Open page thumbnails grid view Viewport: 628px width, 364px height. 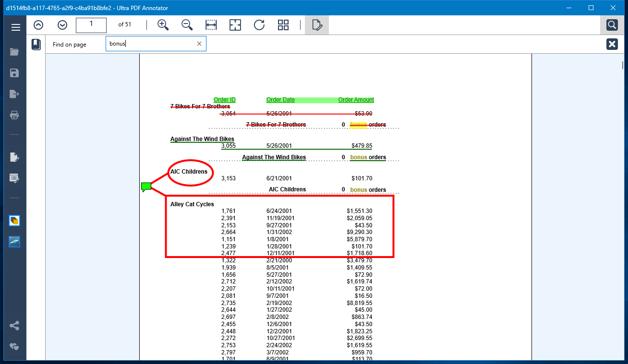pos(283,25)
